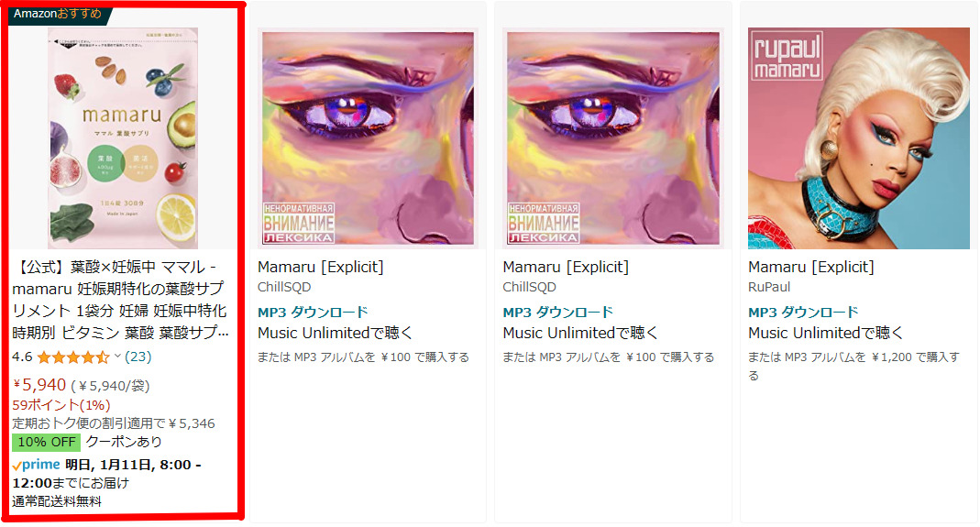Image resolution: width=980 pixels, height=527 pixels.
Task: Open the first ChillSQD Mamaru album cover
Action: (x=369, y=138)
